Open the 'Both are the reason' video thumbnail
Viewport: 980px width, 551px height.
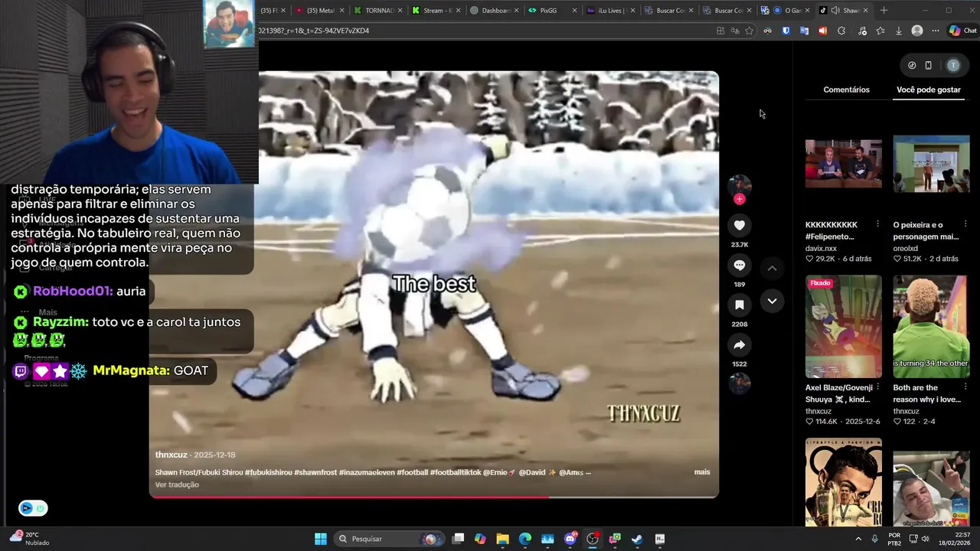931,327
